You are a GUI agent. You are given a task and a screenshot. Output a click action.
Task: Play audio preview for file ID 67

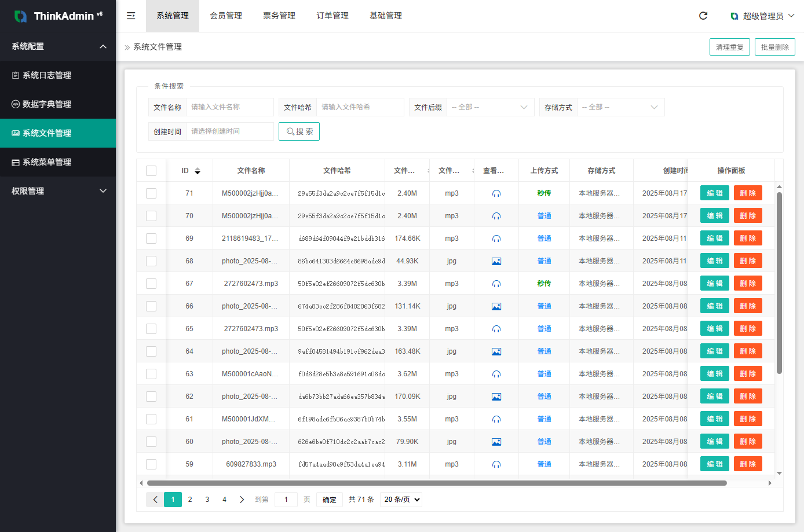click(x=496, y=284)
